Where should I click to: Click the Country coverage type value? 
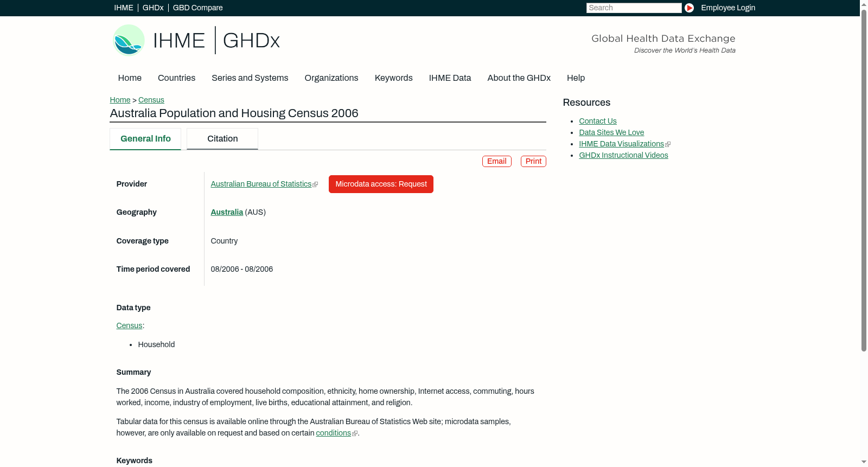[224, 241]
